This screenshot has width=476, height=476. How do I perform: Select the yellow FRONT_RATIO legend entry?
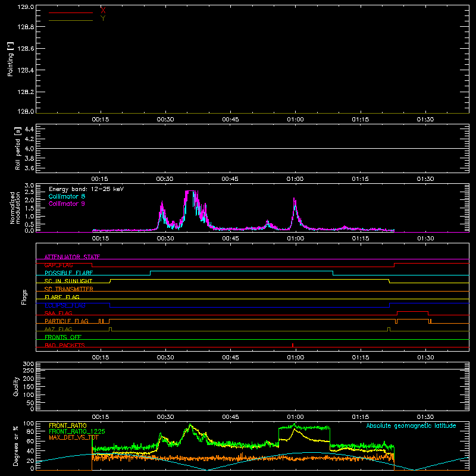click(x=68, y=425)
